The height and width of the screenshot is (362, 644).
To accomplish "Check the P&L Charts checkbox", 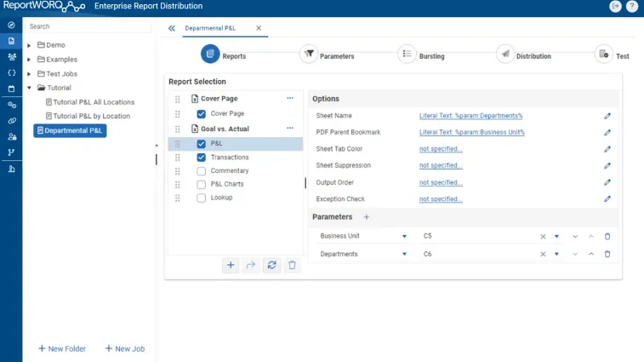I will pyautogui.click(x=202, y=184).
